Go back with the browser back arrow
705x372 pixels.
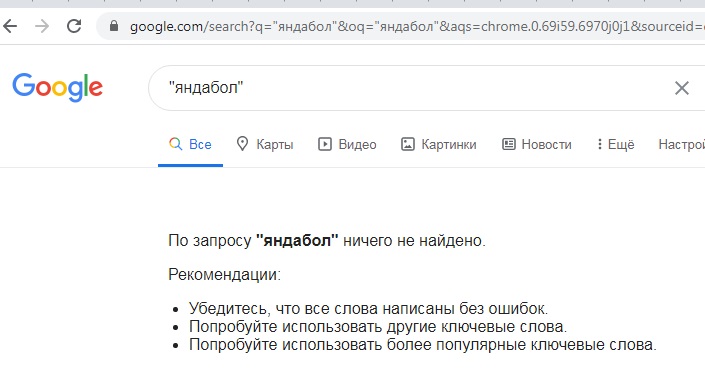pos(10,27)
